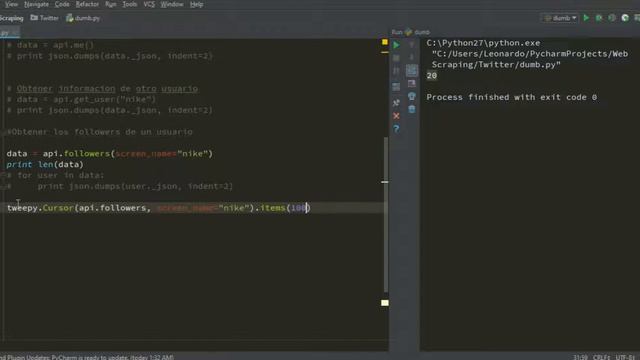This screenshot has width=640, height=360.
Task: Restore layout icon in Run panel
Action: (396, 87)
